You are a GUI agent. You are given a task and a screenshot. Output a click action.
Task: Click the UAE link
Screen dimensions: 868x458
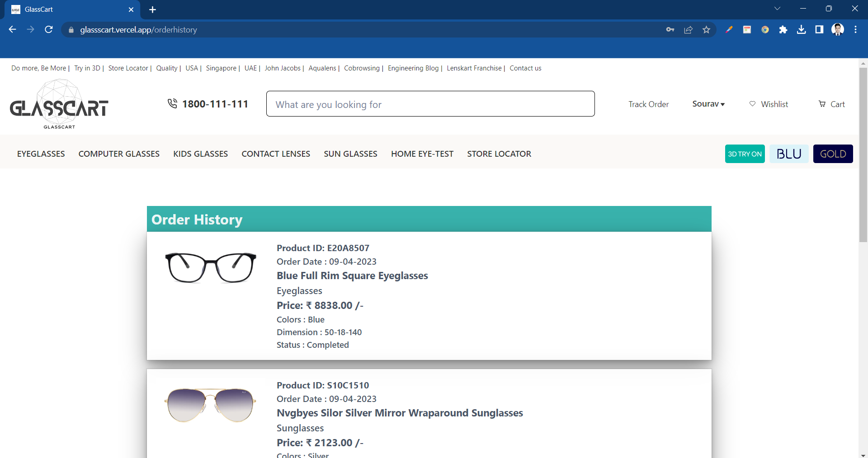[250, 68]
